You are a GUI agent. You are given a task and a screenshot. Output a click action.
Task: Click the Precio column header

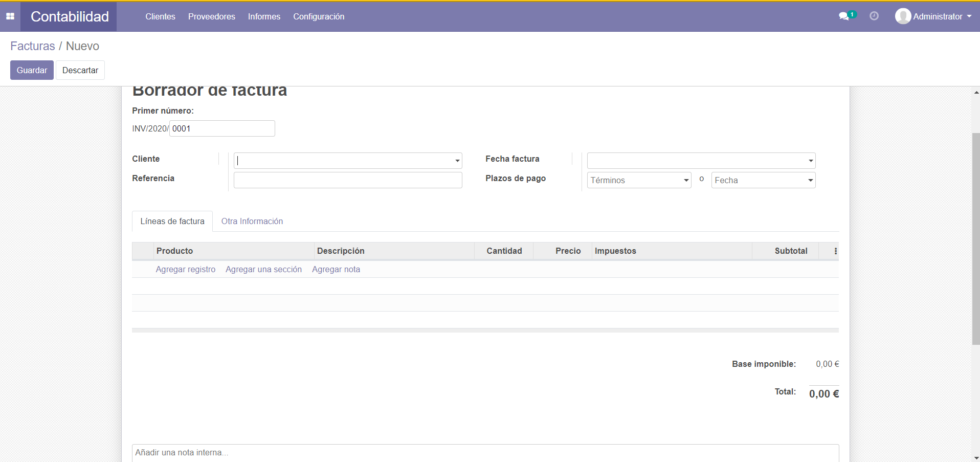[x=563, y=251]
